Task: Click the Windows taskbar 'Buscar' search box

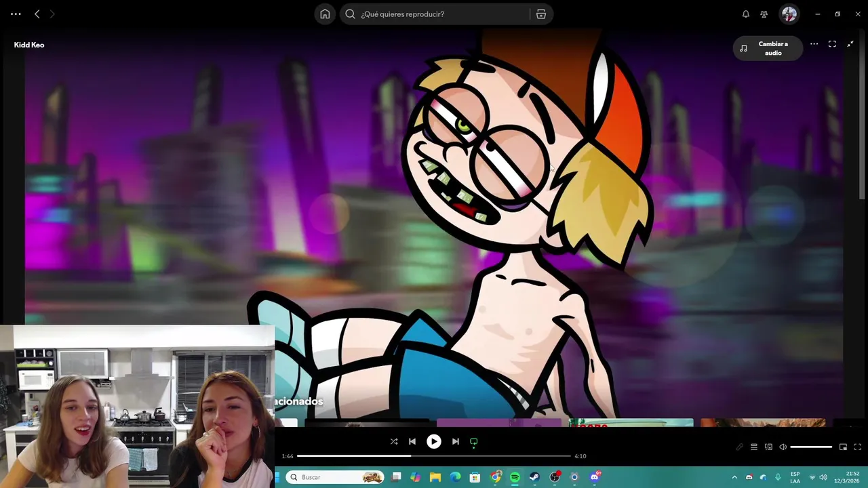Action: pyautogui.click(x=335, y=477)
